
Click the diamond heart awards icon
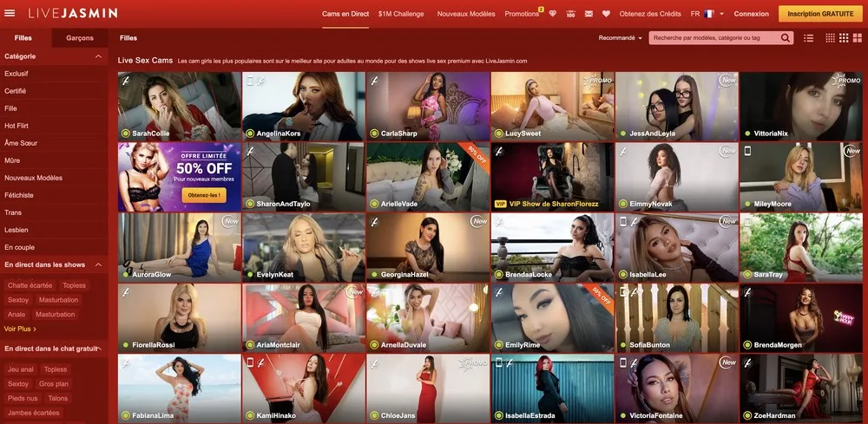(552, 14)
